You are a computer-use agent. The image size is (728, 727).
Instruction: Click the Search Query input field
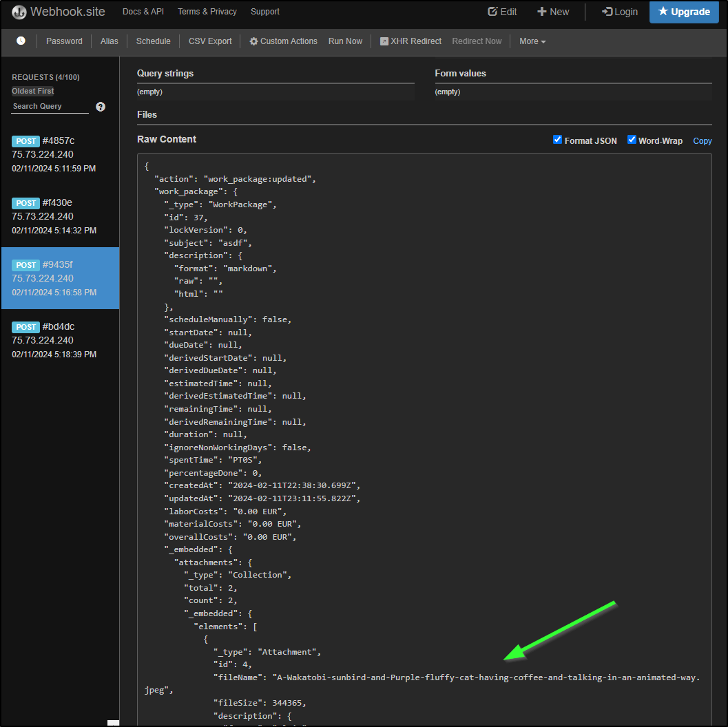pyautogui.click(x=50, y=106)
